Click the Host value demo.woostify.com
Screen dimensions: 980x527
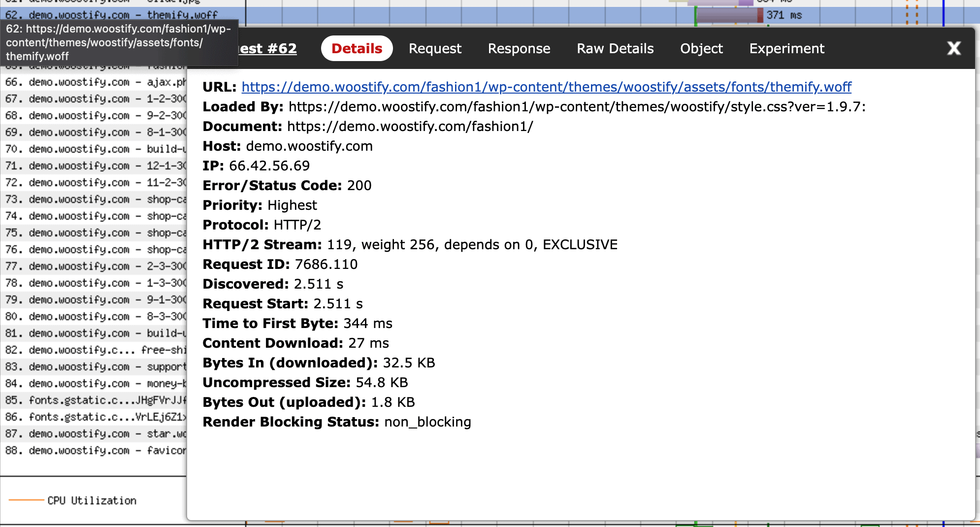[x=309, y=146]
